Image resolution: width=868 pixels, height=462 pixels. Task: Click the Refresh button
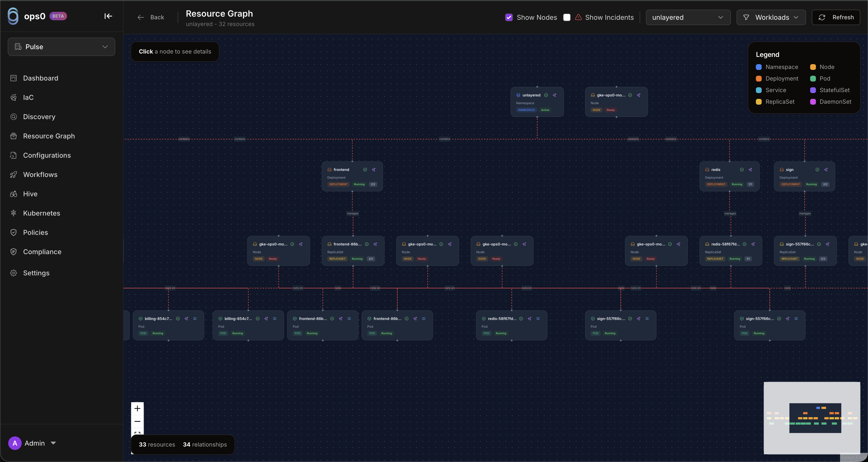tap(836, 18)
